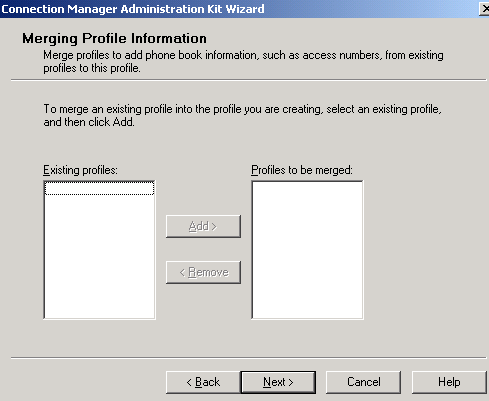Select the dotted focused row in Existing profiles

tap(99, 188)
